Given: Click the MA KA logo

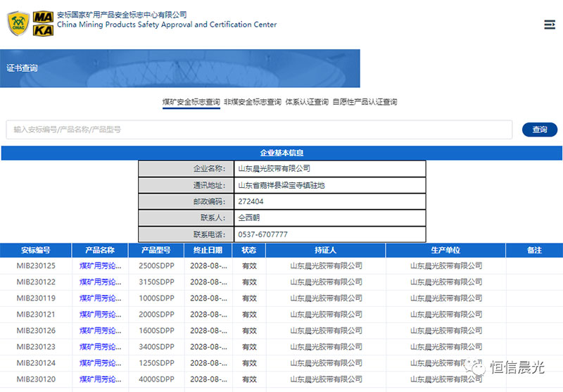Looking at the screenshot, I should pos(43,23).
